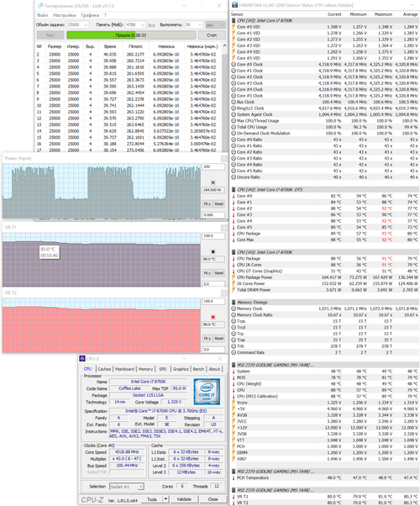
Task: Click the thermometer icon beside PCH Temperature
Action: (x=234, y=477)
